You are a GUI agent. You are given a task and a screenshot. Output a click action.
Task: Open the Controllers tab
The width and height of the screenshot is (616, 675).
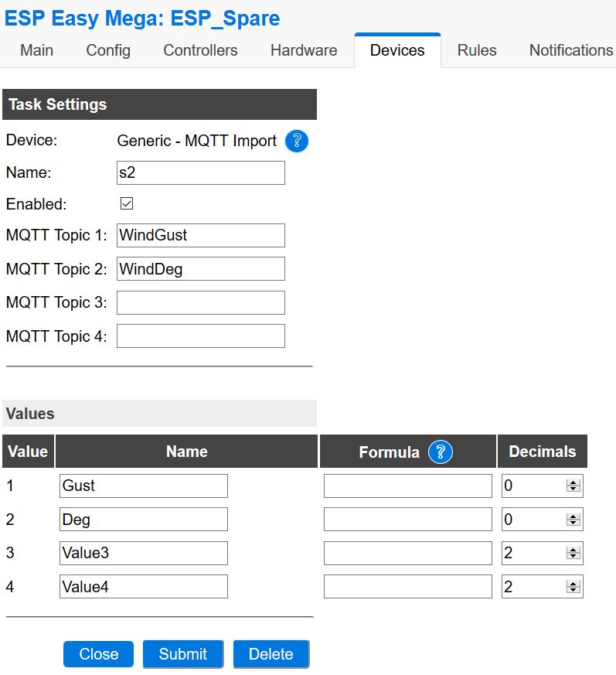[200, 50]
